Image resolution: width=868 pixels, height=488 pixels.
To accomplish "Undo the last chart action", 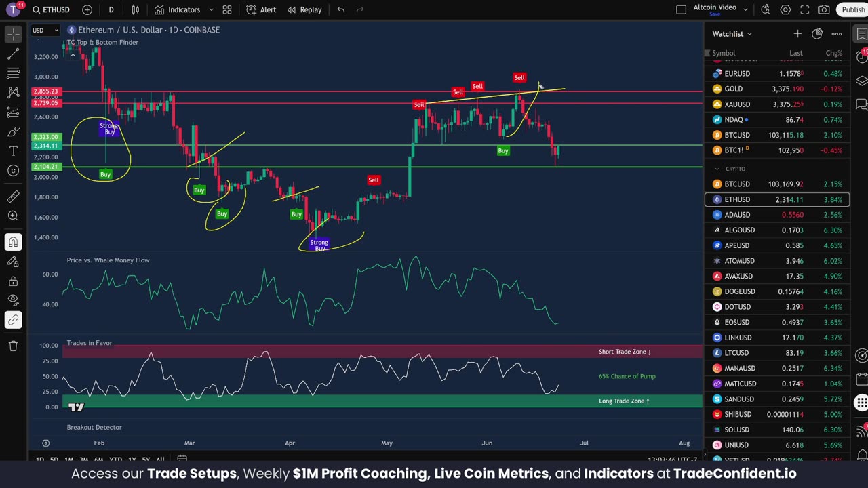I will point(341,9).
